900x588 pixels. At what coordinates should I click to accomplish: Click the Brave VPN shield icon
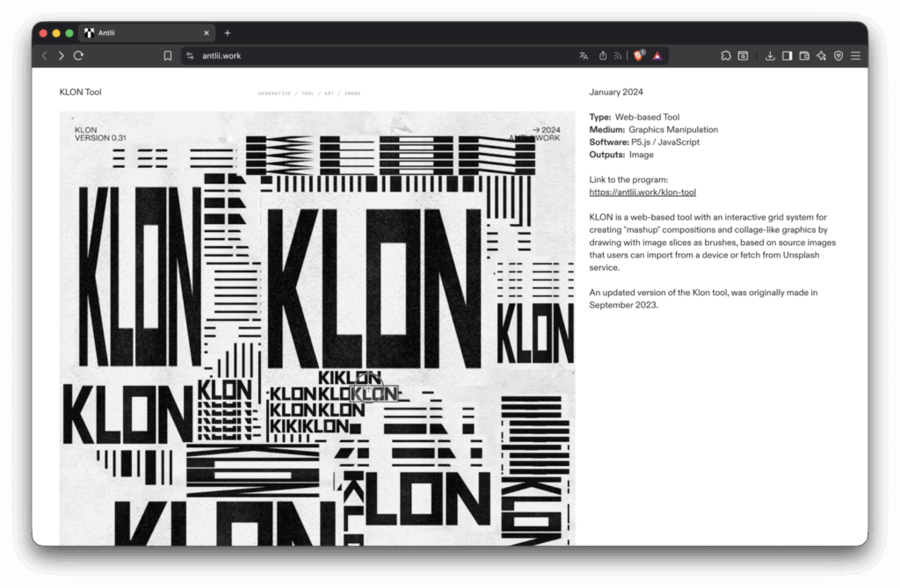(x=838, y=55)
